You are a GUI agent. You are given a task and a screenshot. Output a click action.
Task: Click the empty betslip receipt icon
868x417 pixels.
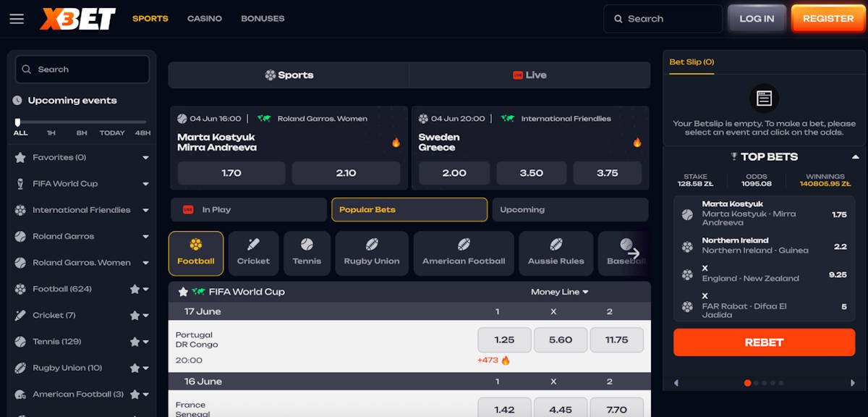(764, 98)
